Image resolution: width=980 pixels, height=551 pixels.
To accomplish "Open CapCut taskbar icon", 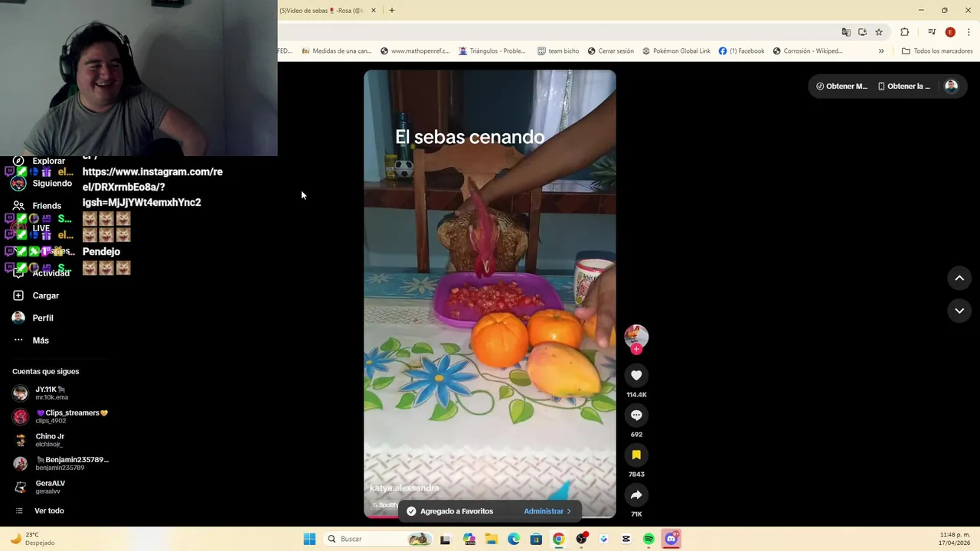I will coord(626,539).
